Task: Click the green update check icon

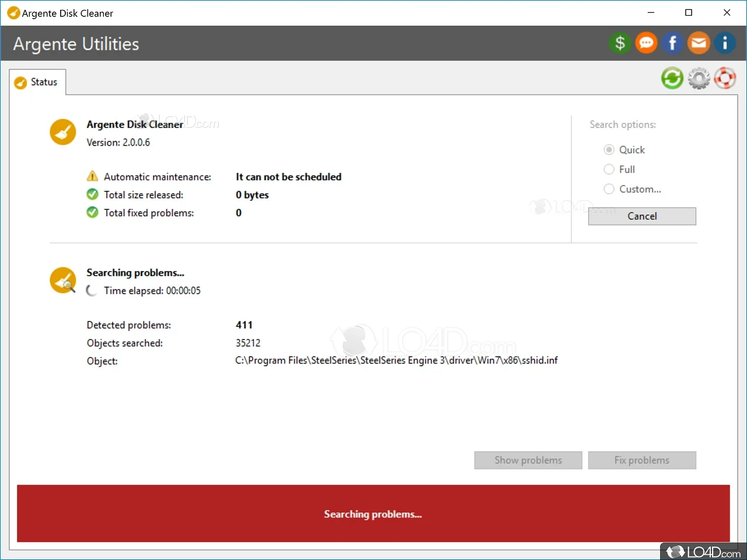Action: pyautogui.click(x=672, y=78)
